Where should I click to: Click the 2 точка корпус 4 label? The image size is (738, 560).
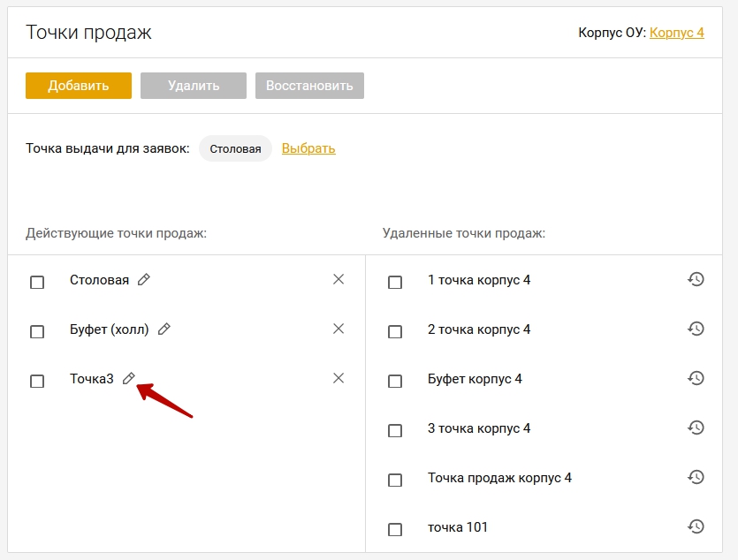click(x=479, y=329)
